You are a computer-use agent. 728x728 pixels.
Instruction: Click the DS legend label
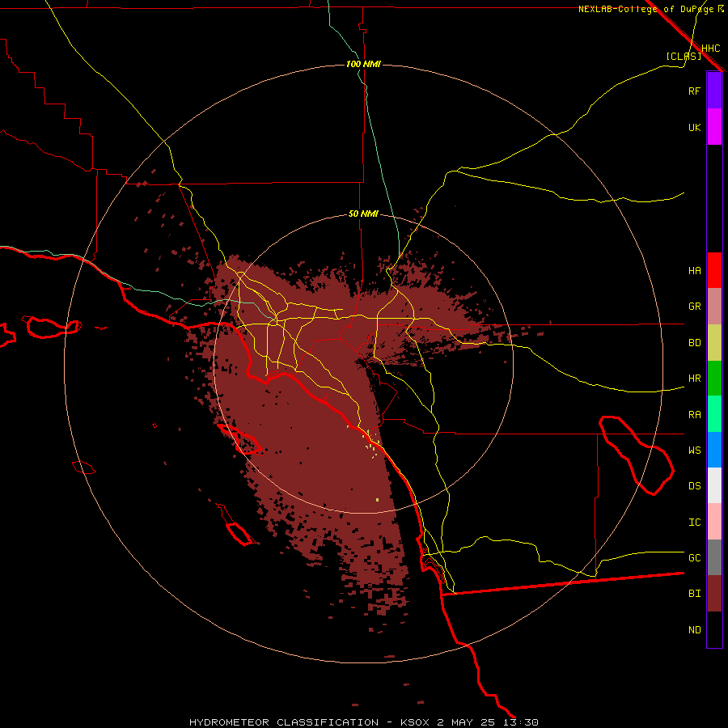(694, 486)
